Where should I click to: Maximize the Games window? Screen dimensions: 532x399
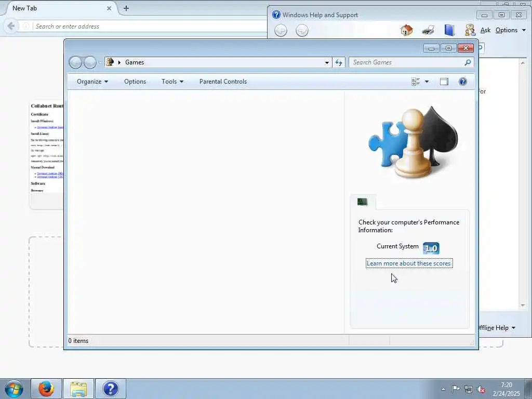coord(448,48)
